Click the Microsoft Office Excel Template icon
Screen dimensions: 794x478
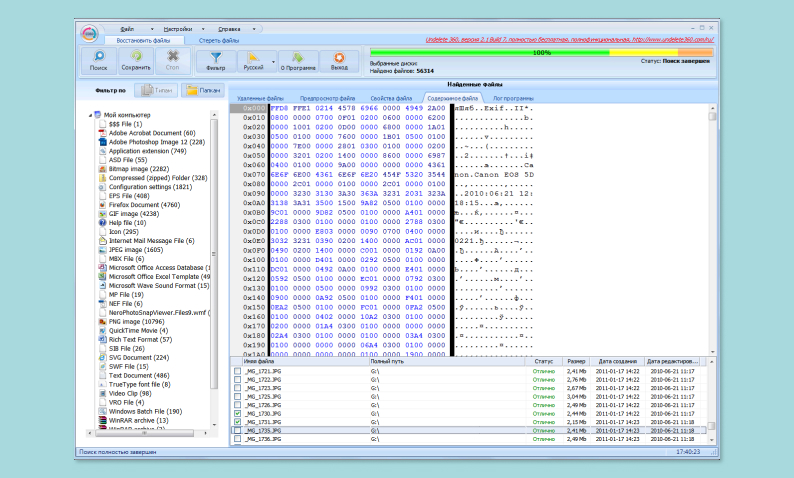(103, 277)
